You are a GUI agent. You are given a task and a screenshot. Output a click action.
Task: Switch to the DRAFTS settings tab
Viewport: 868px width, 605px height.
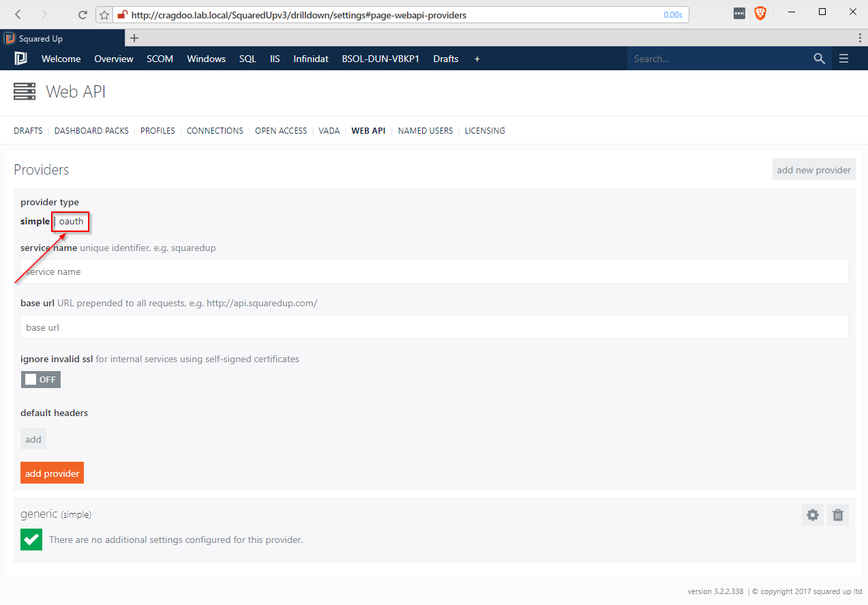[x=28, y=130]
